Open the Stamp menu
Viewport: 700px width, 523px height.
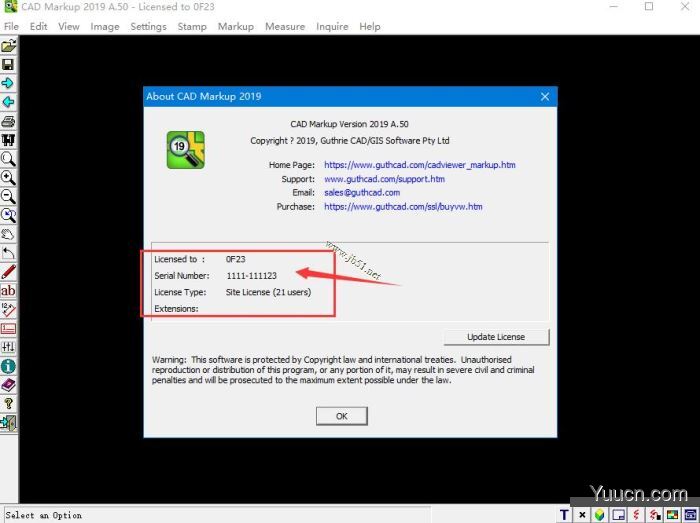pyautogui.click(x=192, y=26)
